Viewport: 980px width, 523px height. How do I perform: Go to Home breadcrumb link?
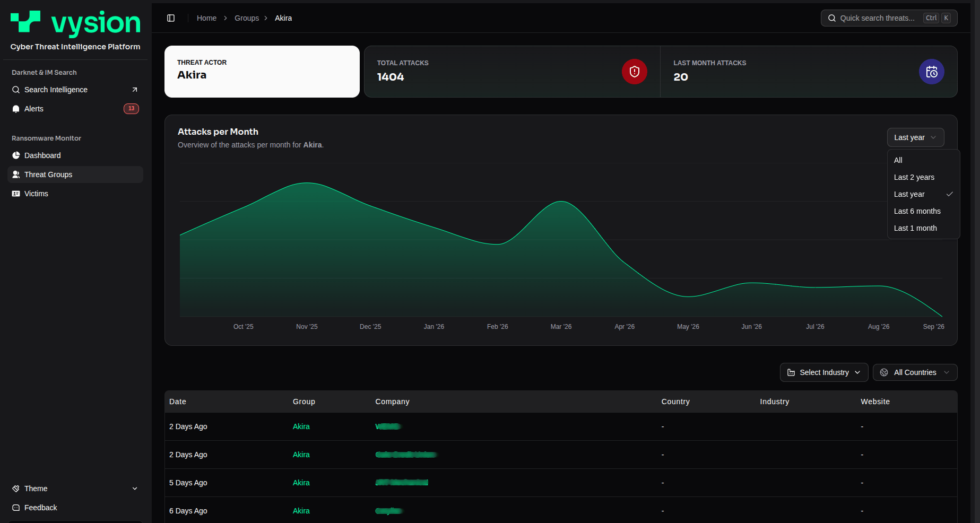(206, 18)
